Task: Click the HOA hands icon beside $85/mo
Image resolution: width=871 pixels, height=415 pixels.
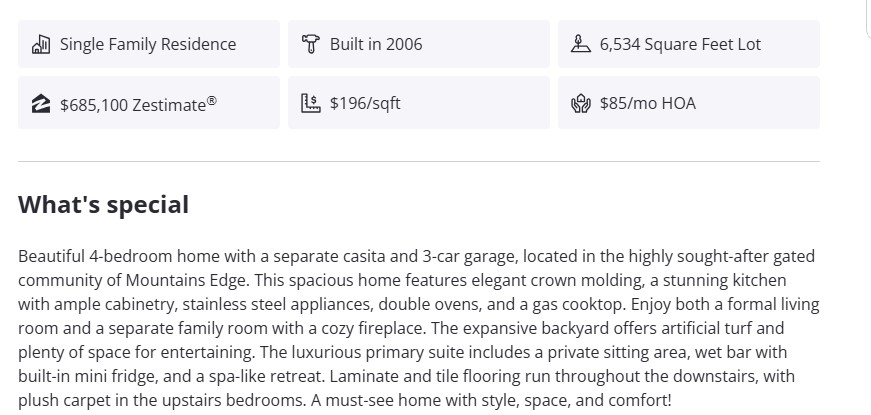Action: click(x=581, y=103)
